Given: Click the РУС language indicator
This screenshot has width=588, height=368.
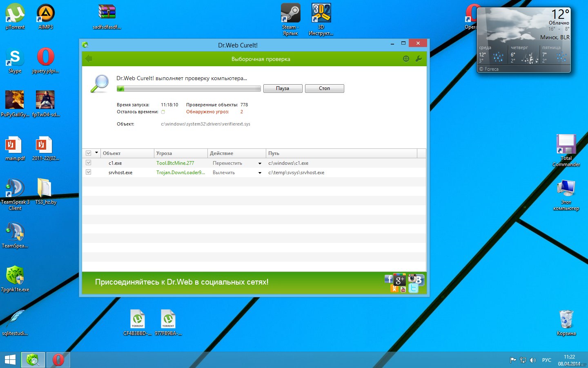Looking at the screenshot, I should (546, 360).
